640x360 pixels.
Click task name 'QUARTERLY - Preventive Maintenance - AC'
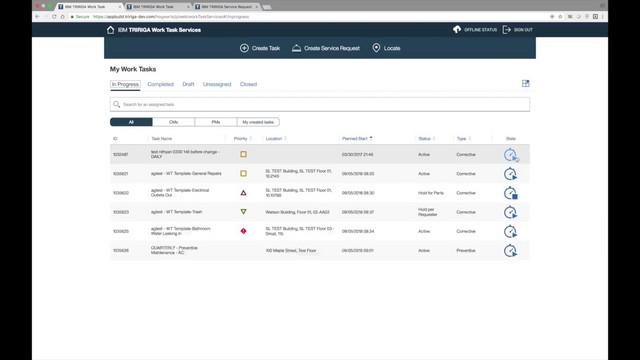coord(174,250)
